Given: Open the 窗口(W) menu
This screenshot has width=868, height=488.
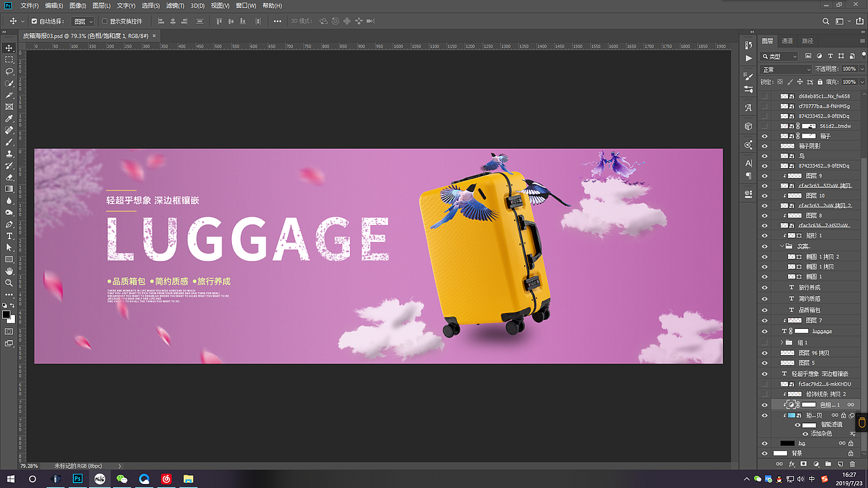Looking at the screenshot, I should [247, 5].
